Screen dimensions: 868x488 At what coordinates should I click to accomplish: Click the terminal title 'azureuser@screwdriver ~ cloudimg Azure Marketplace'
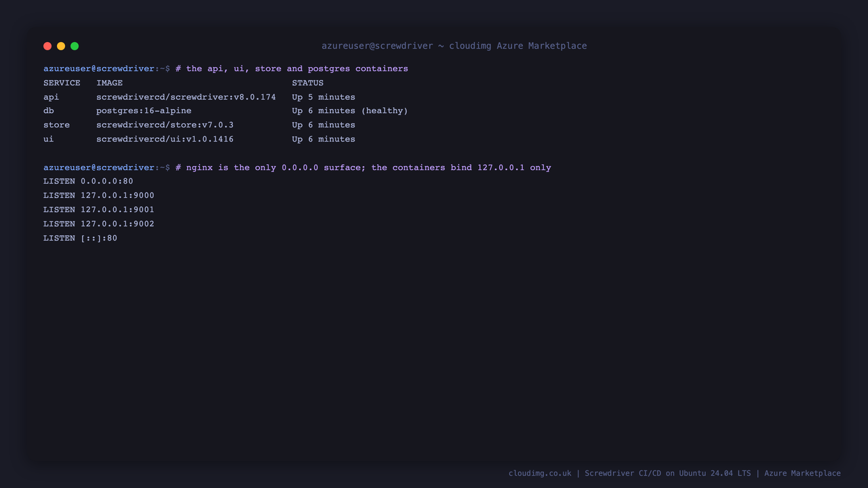click(454, 46)
